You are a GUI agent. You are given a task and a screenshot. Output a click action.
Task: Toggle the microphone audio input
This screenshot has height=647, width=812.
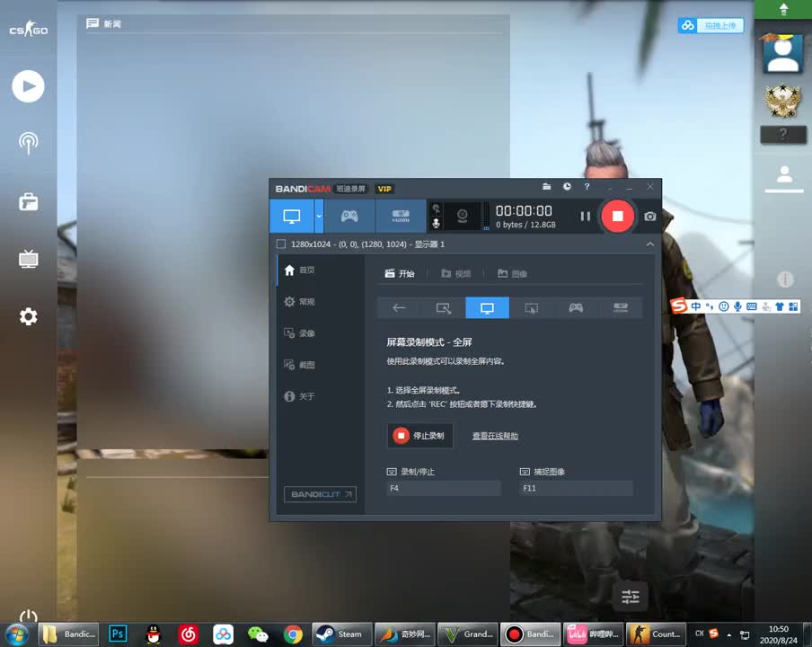[436, 222]
